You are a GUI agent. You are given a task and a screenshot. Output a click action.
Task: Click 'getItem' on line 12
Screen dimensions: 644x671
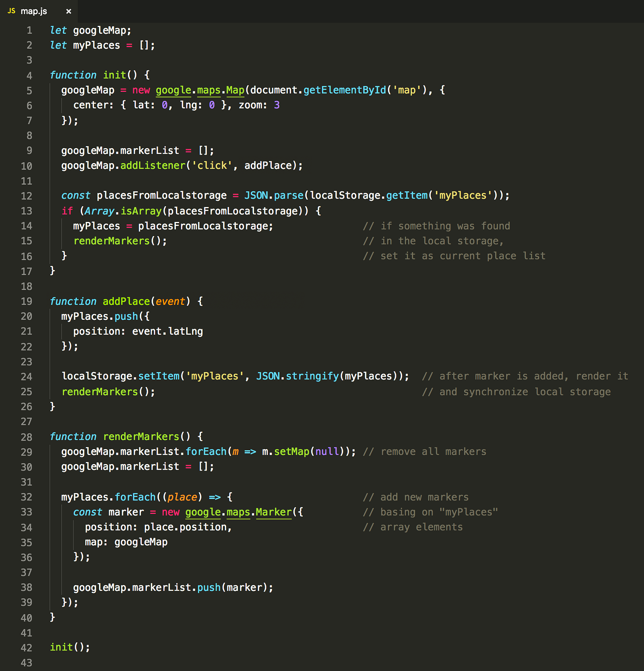pos(407,196)
